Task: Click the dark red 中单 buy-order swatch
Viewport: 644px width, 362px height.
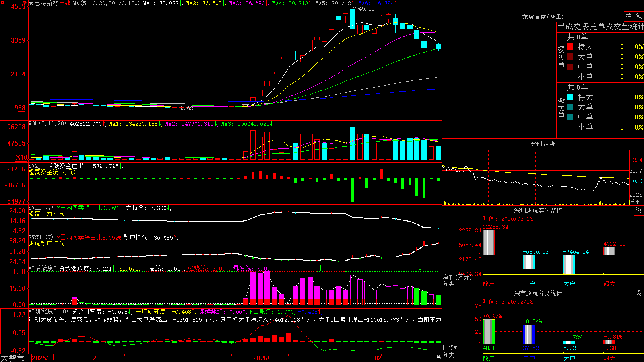Action: (x=570, y=67)
